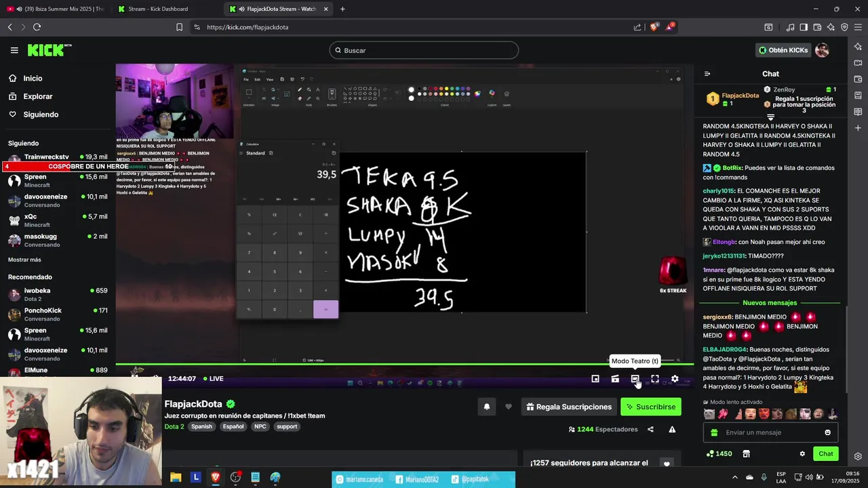Collapse the chat panel with arrow icon
This screenshot has width=868, height=488.
[x=707, y=74]
